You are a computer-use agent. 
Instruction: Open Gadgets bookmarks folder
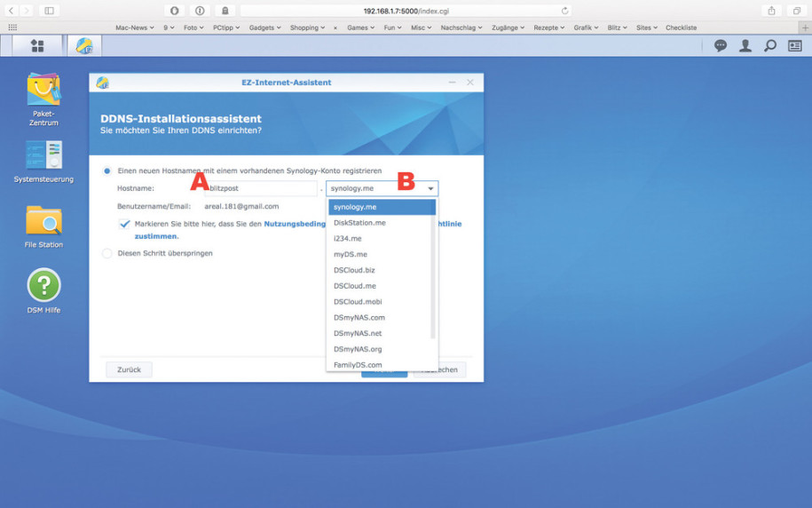[264, 28]
